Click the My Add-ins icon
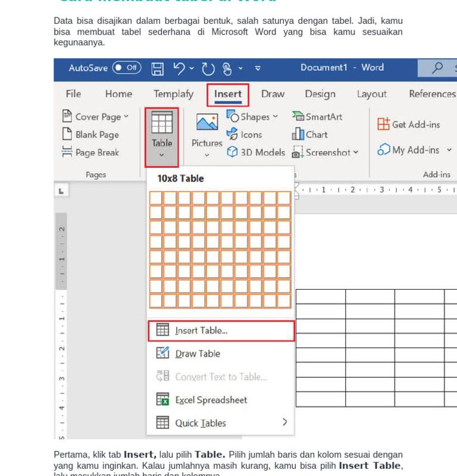Viewport: 457px width, 476px height. click(384, 150)
